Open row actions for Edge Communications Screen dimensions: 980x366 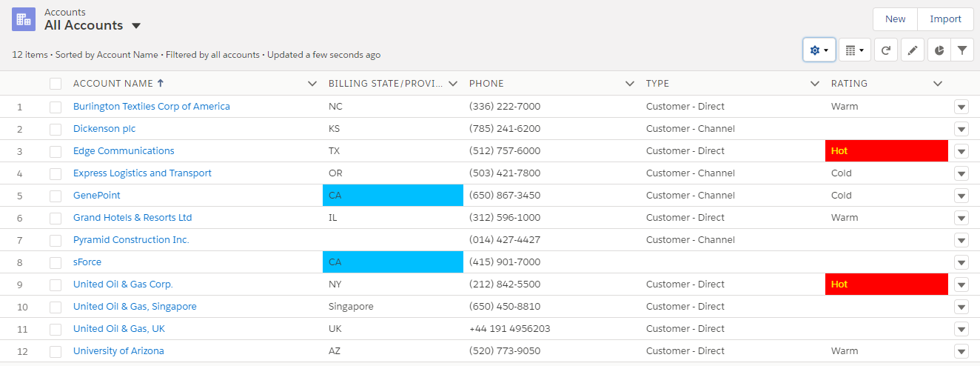(x=961, y=151)
